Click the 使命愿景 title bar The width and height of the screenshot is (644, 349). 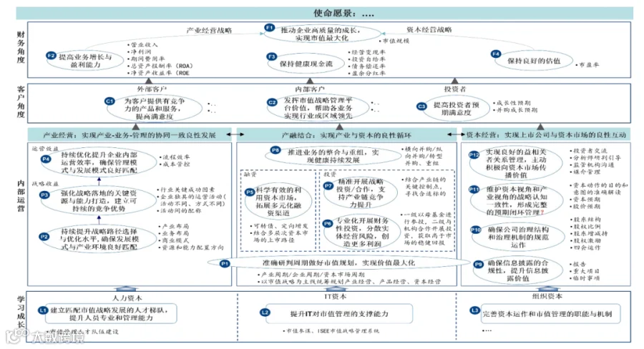point(324,13)
